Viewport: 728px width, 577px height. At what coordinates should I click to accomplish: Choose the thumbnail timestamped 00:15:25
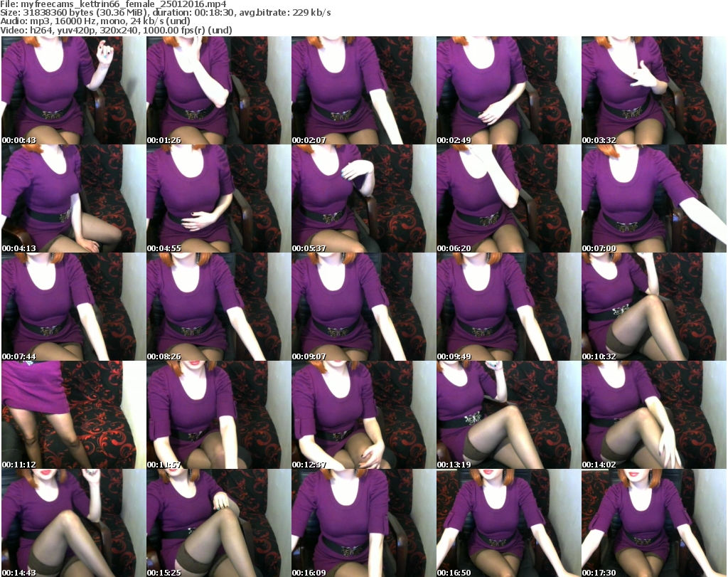pos(219,523)
